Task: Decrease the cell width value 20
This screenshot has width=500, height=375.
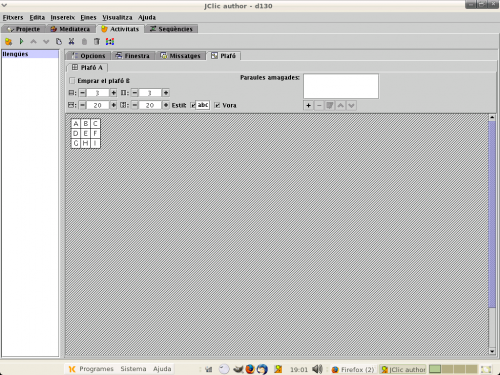Action: [x=83, y=105]
